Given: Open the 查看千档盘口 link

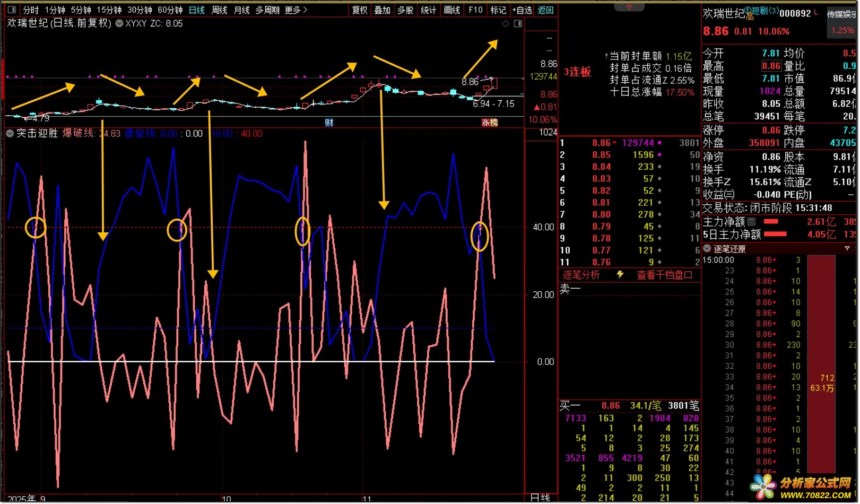Looking at the screenshot, I should [664, 275].
